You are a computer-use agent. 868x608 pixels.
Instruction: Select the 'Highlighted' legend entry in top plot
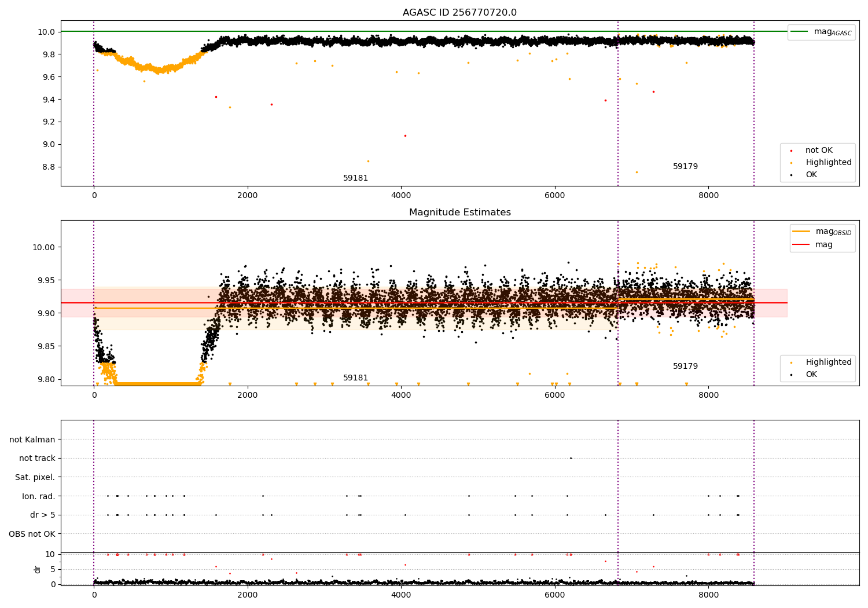(828, 163)
